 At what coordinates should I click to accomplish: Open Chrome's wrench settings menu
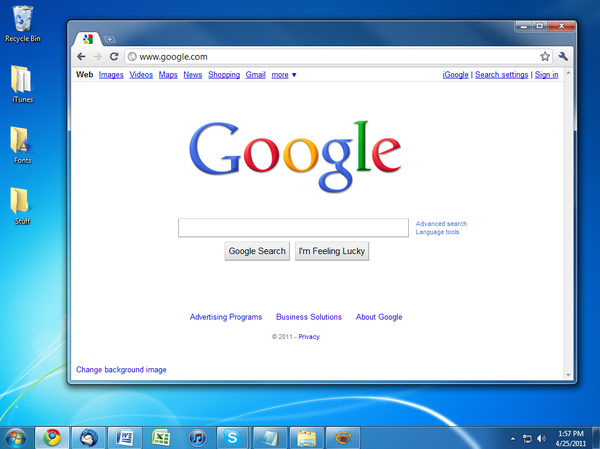pos(563,57)
